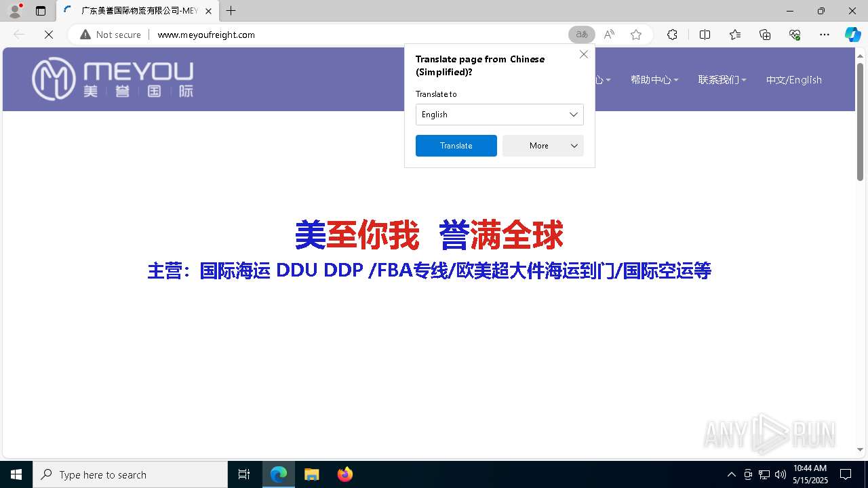Open the Translate to language dropdown
The width and height of the screenshot is (868, 488).
(499, 115)
